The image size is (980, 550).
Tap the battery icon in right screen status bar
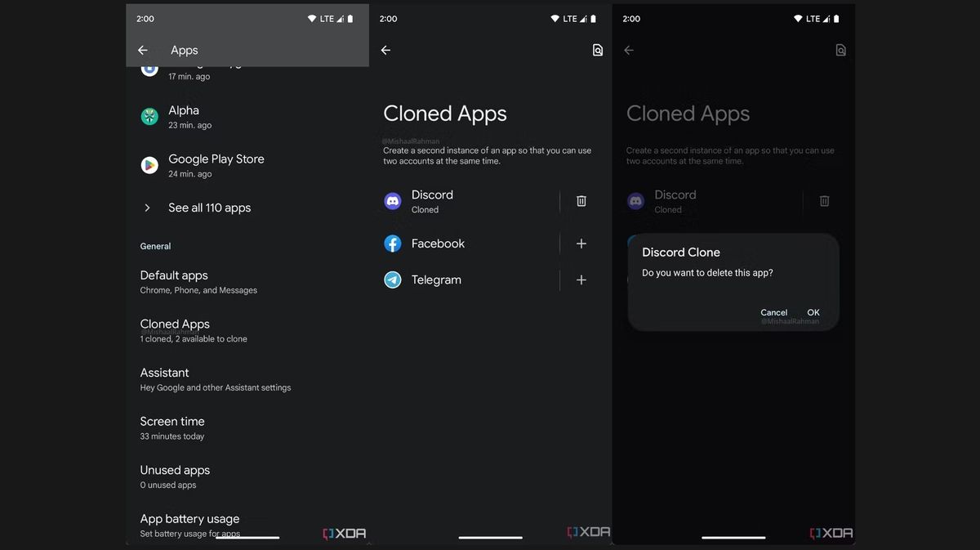[836, 19]
